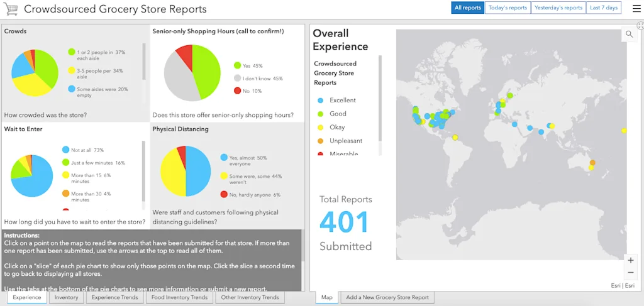Click the yellow 'Some were, some weren't' swatch
The width and height of the screenshot is (644, 306).
pyautogui.click(x=224, y=175)
